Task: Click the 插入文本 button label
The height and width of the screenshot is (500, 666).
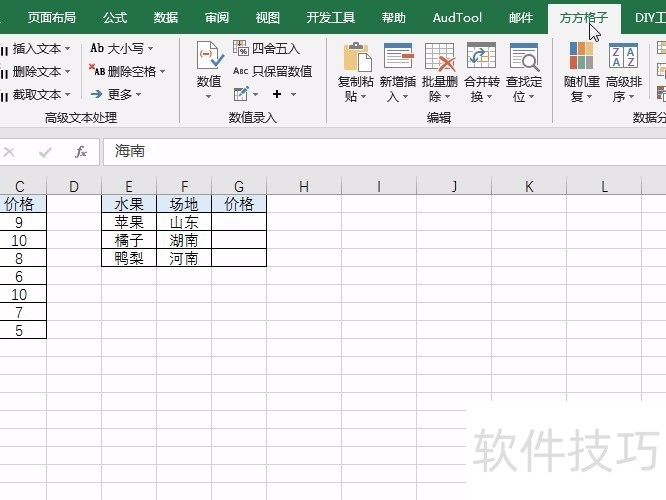Action: tap(37, 49)
